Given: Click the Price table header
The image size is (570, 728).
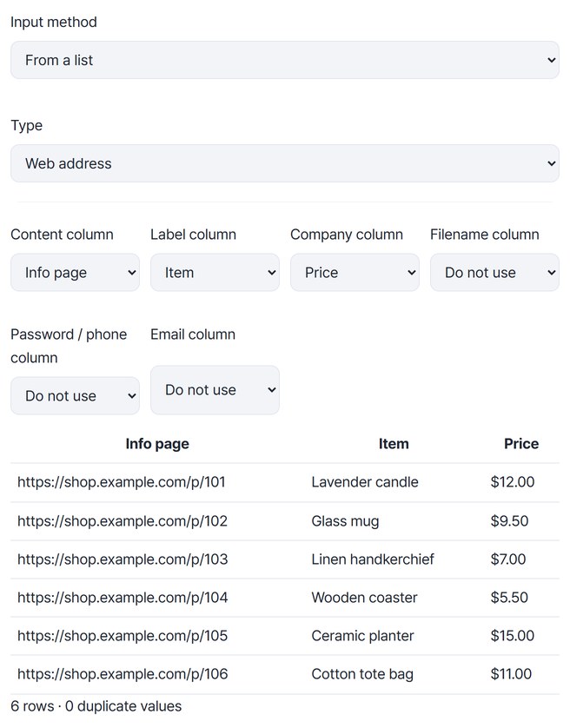Looking at the screenshot, I should (x=521, y=444).
